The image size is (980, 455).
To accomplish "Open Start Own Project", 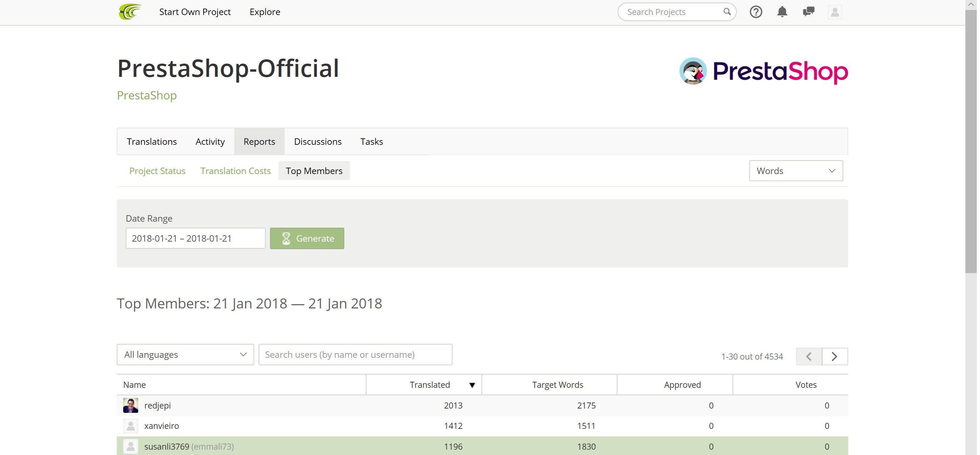I will [x=195, y=12].
